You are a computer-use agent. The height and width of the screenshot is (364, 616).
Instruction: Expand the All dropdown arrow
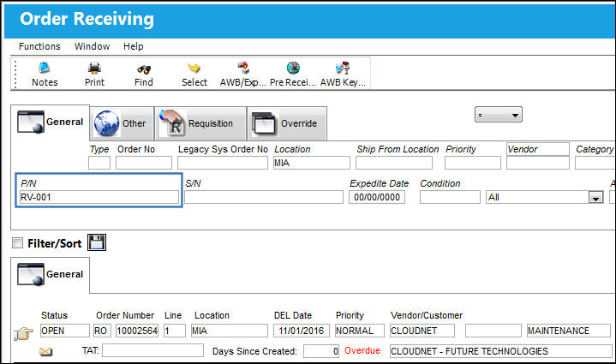[595, 198]
